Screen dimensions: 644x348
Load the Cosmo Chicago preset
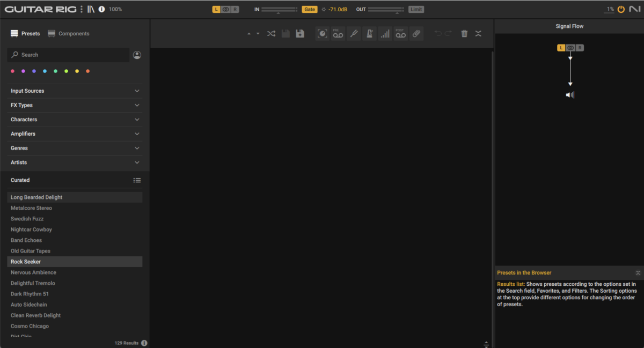click(x=75, y=326)
